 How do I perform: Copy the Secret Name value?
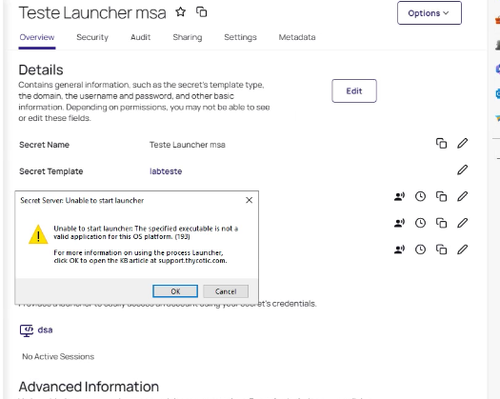441,143
